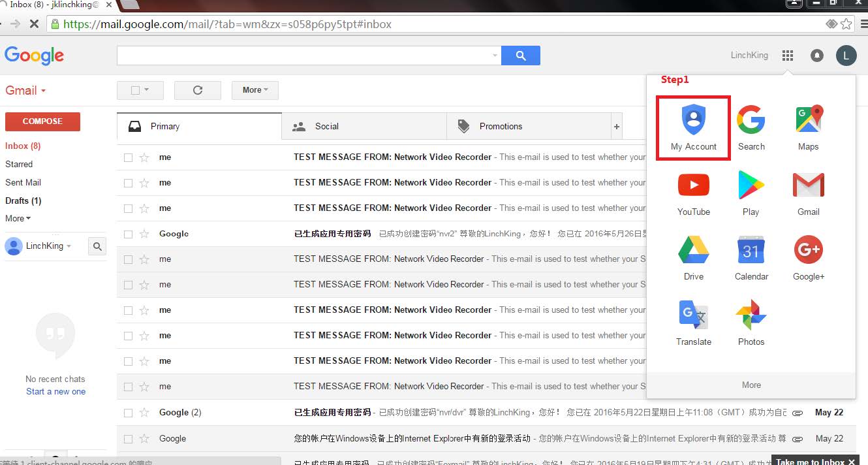Expand the More actions dropdown
This screenshot has width=868, height=465.
tap(255, 90)
